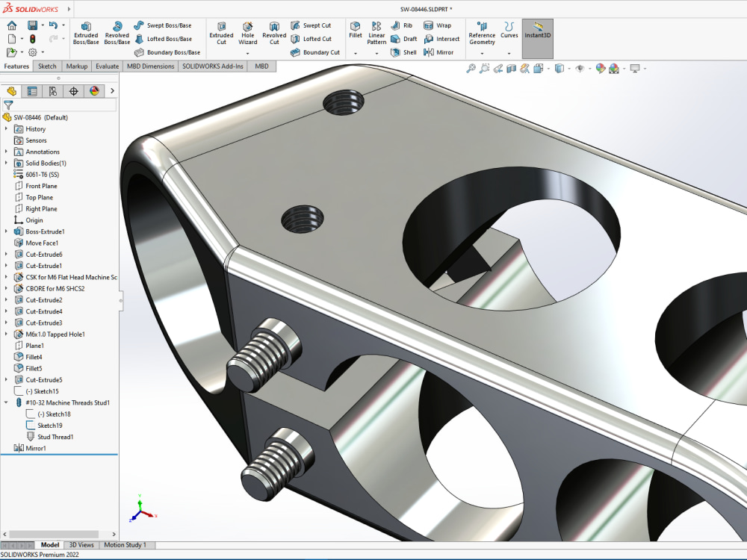
Task: Open the Shell tool
Action: [404, 52]
